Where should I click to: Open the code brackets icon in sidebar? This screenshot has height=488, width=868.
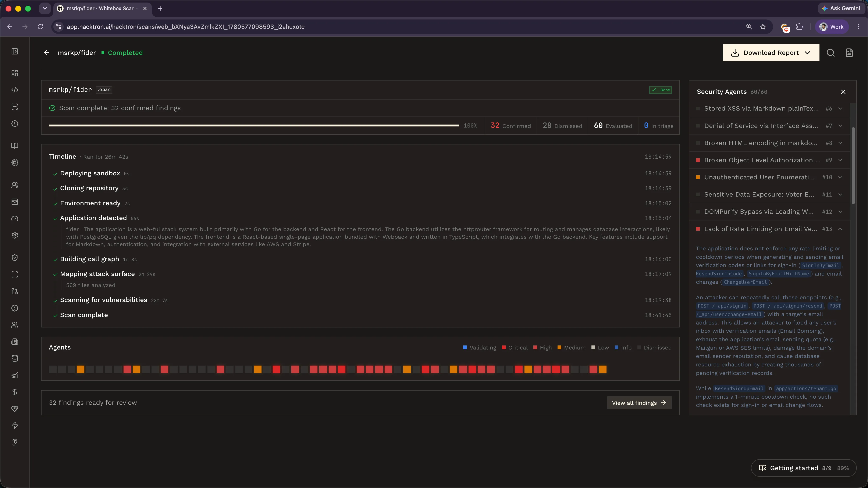click(14, 90)
